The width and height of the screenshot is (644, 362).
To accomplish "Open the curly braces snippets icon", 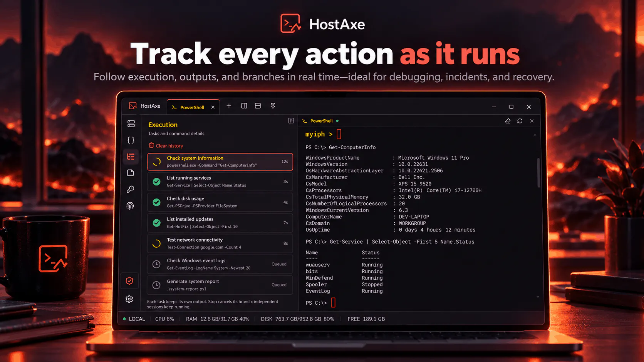I will tap(131, 140).
